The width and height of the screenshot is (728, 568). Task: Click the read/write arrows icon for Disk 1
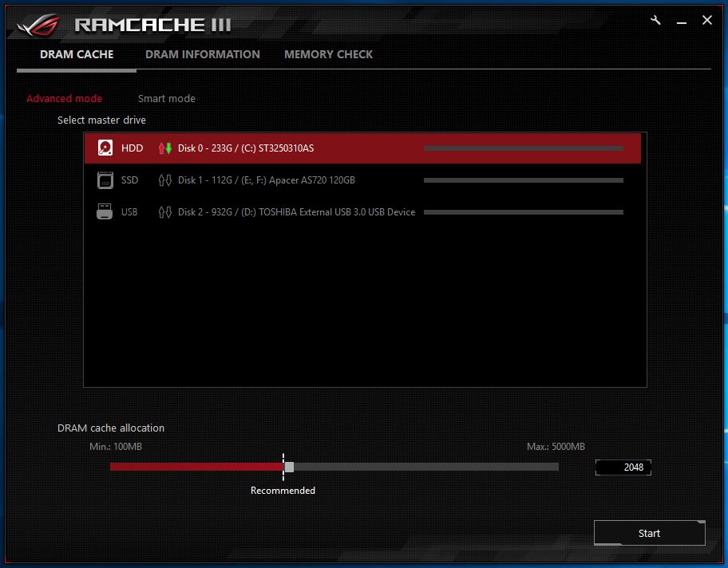point(164,180)
